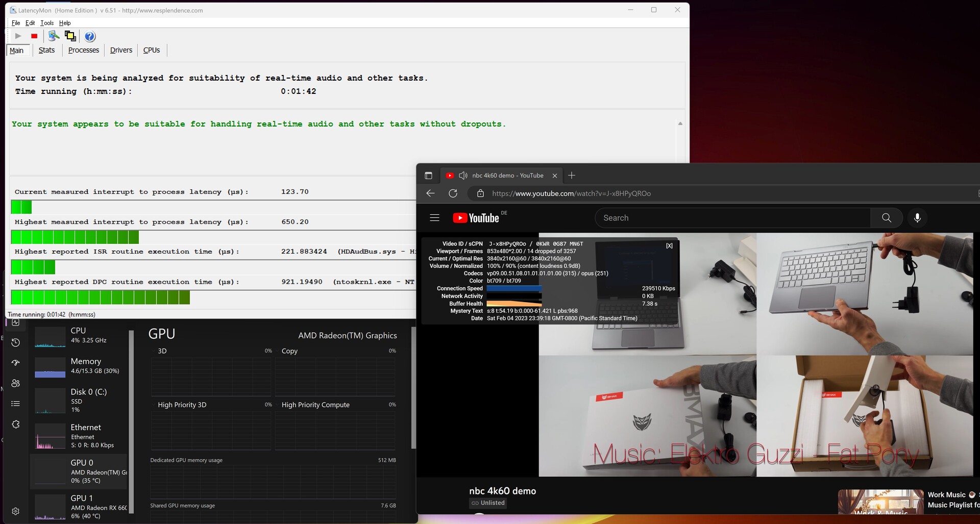980x524 pixels.
Task: Open the YouTube hamburger guide menu
Action: pyautogui.click(x=434, y=218)
